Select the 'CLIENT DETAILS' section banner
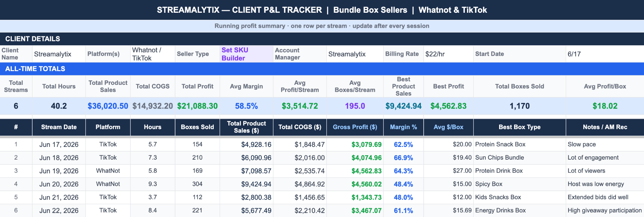 click(x=322, y=39)
